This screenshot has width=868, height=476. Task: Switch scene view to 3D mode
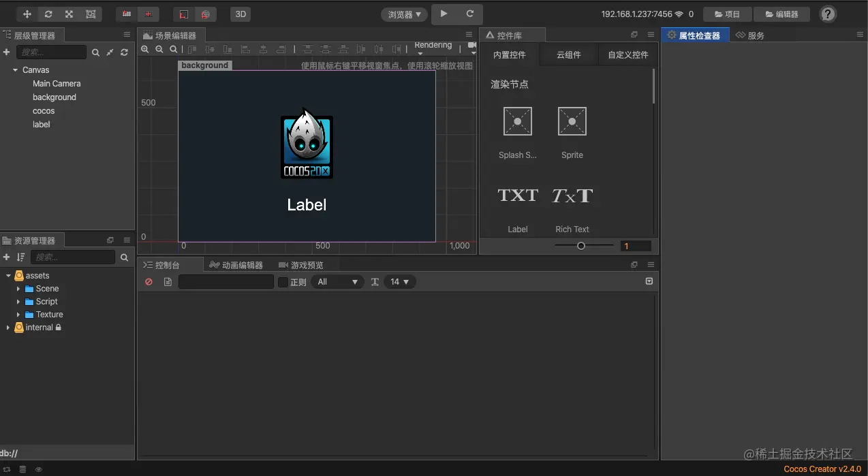coord(241,14)
